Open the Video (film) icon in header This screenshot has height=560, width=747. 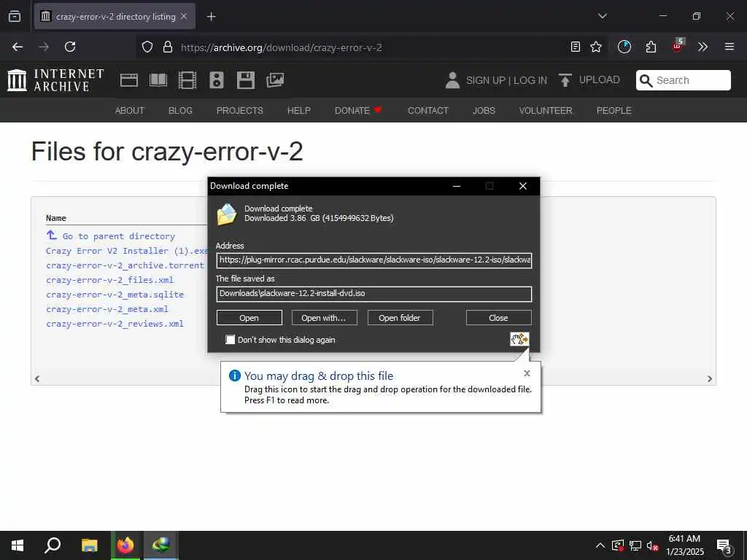pyautogui.click(x=187, y=80)
